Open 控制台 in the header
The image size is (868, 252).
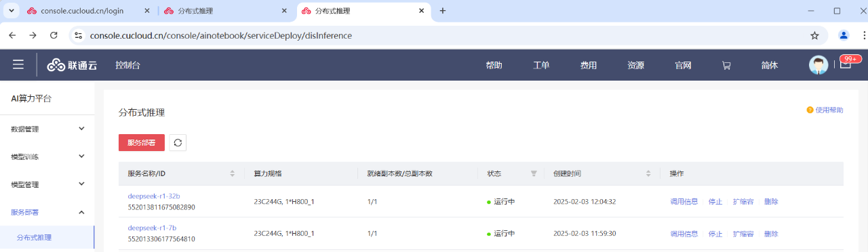click(127, 65)
